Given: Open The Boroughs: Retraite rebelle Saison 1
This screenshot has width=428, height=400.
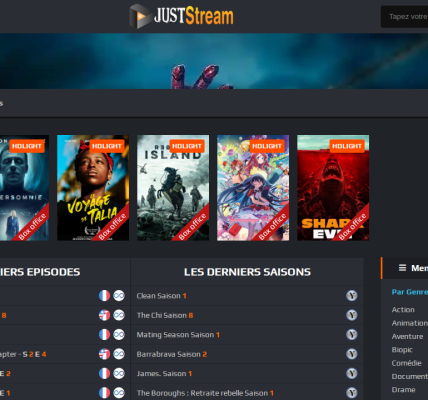Looking at the screenshot, I should (x=205, y=393).
